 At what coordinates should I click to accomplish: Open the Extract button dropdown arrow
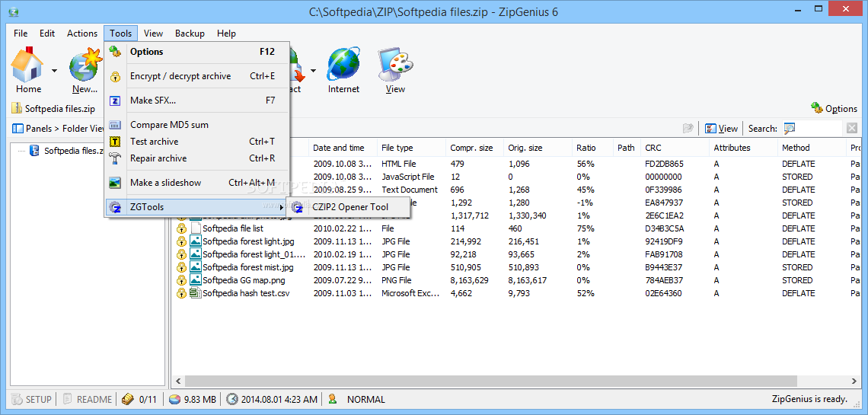313,70
